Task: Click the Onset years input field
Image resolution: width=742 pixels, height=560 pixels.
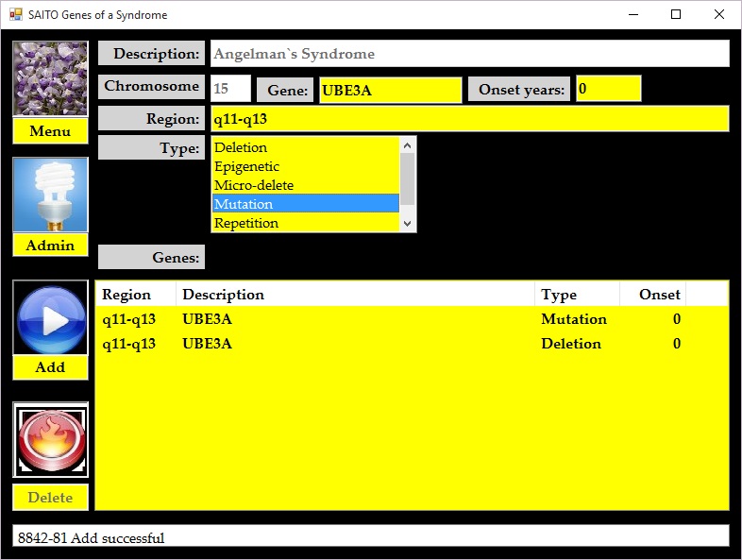Action: [608, 90]
